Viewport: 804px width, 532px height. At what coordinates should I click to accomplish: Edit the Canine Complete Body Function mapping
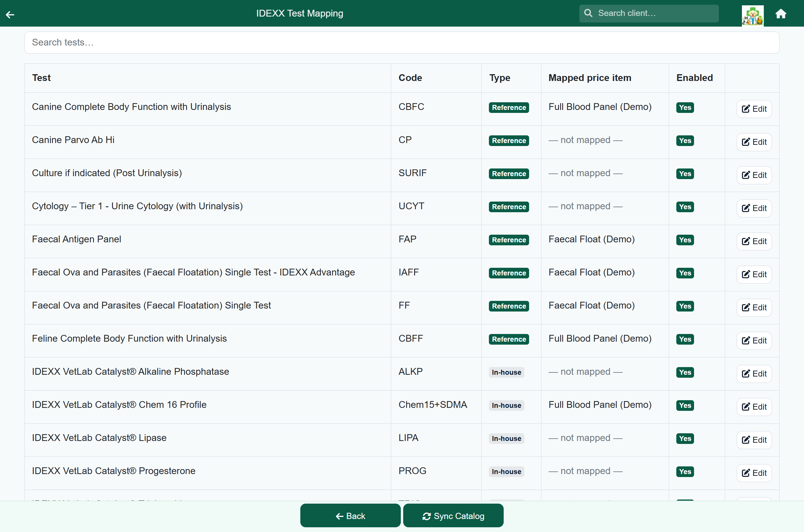tap(754, 109)
